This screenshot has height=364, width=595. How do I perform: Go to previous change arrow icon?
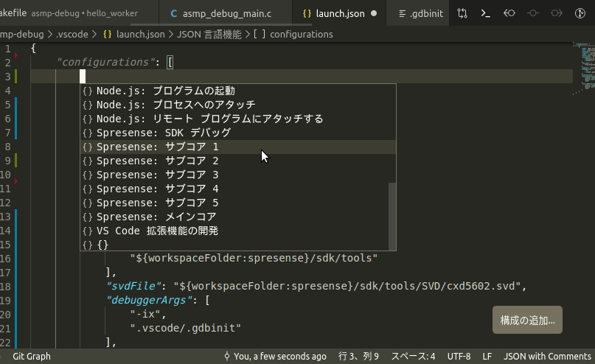pyautogui.click(x=509, y=13)
